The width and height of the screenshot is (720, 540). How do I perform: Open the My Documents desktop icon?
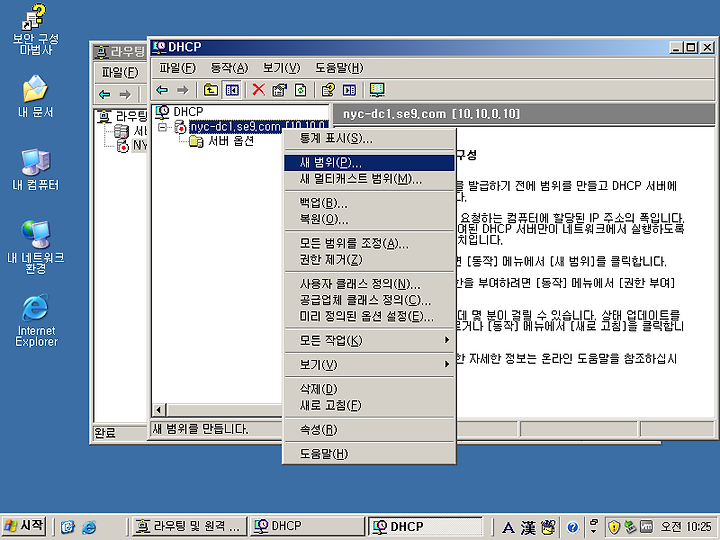pos(35,96)
